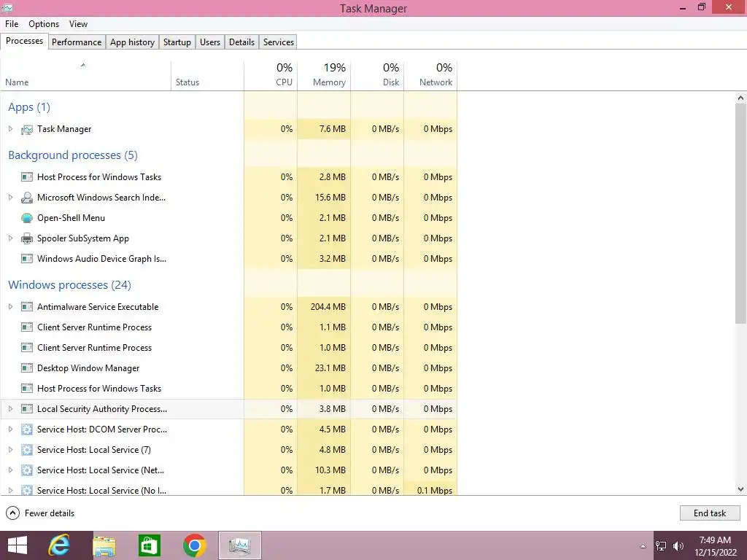Open the Options menu

point(44,24)
